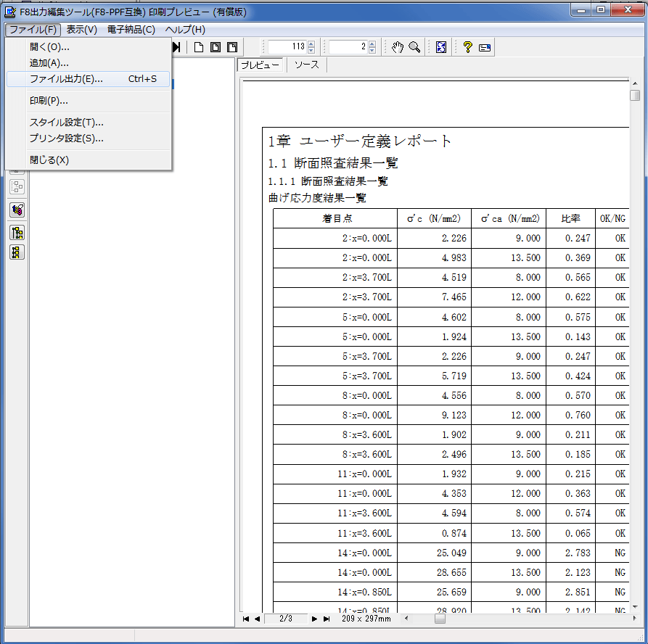Click the last-page arrow in the top toolbar
This screenshot has width=648, height=644.
click(x=177, y=47)
